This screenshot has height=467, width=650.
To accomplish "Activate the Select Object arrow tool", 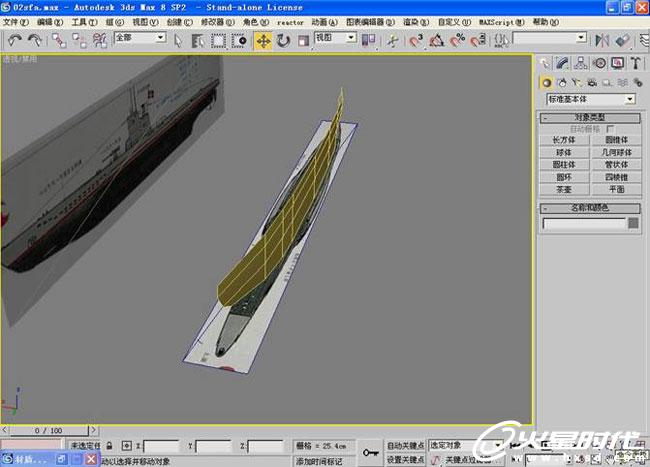I will pyautogui.click(x=178, y=41).
